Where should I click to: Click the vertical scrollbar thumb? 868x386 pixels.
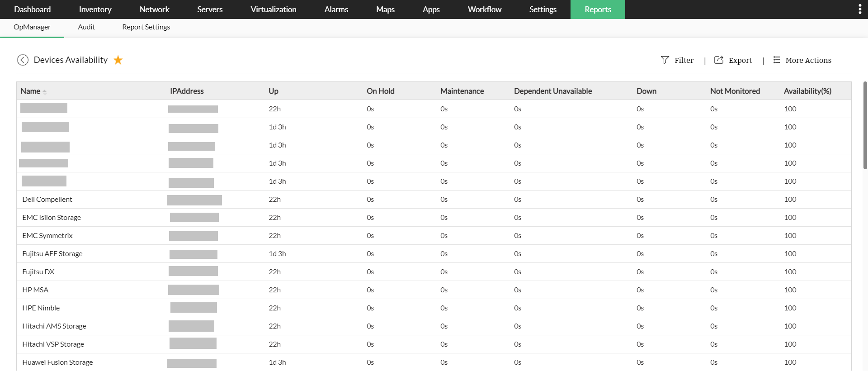coord(865,125)
